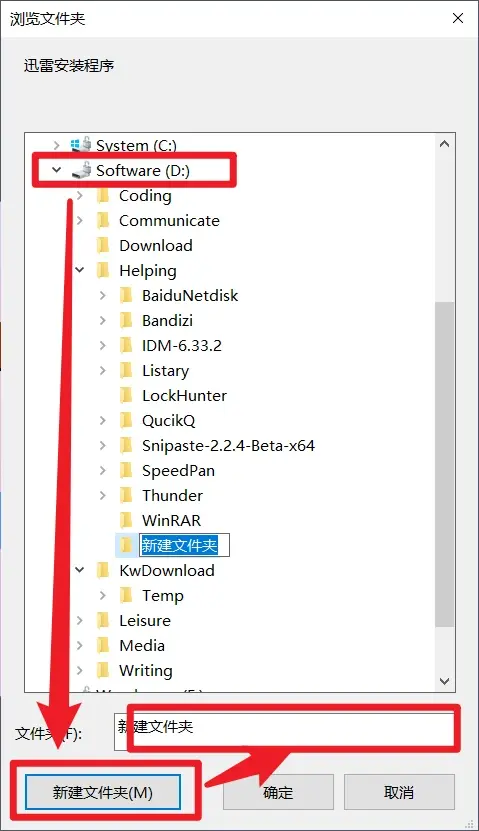479x831 pixels.
Task: Click the vertical scrollbar thumb
Action: [445, 465]
